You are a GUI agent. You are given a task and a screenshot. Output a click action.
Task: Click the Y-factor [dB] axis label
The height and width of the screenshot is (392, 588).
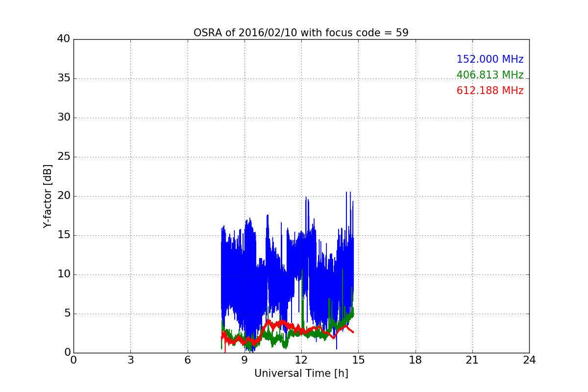[x=48, y=196]
